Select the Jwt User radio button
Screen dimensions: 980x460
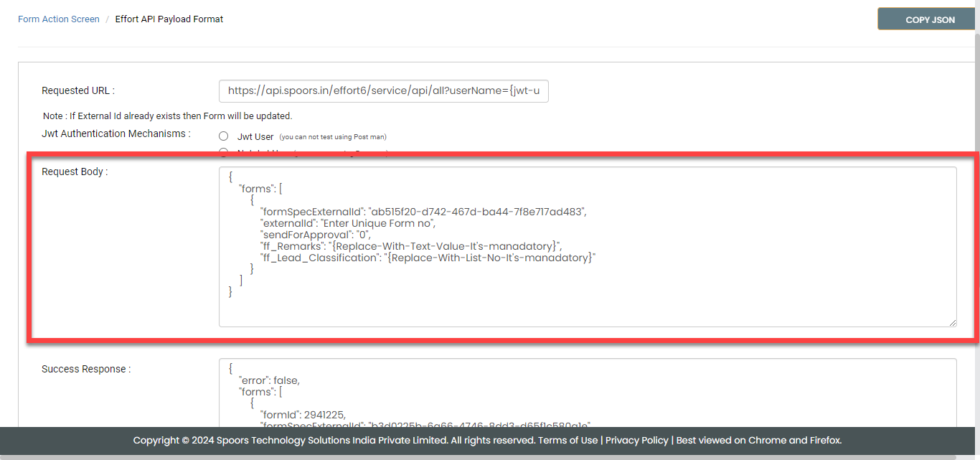click(224, 136)
